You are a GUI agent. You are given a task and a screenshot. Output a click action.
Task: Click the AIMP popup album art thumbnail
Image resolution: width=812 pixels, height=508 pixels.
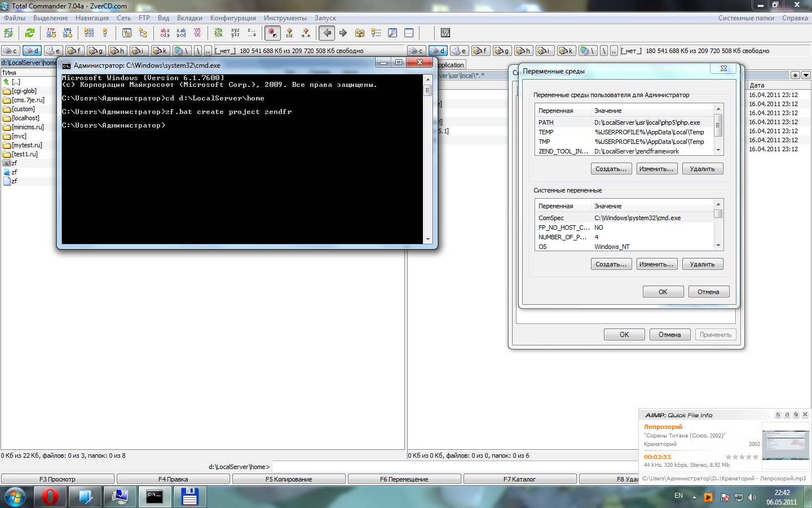click(x=786, y=445)
